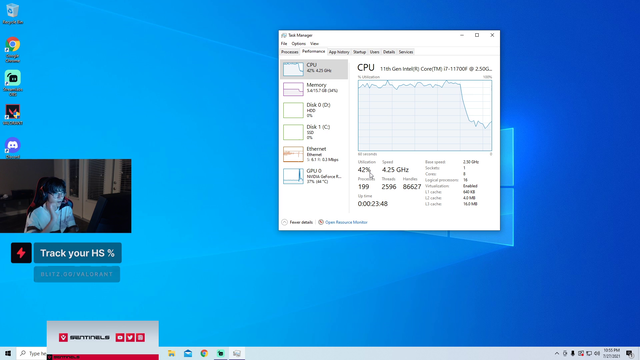Click the 4.25 GHz speed value
The height and width of the screenshot is (360, 640).
(395, 170)
